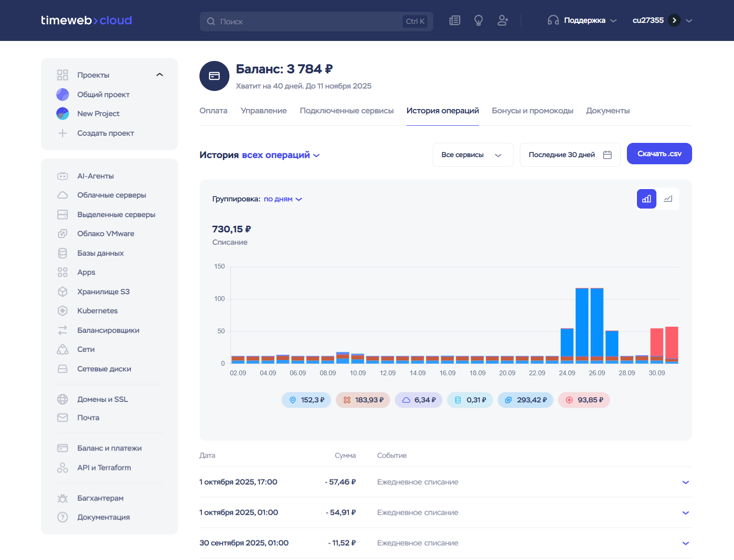Open AI-Агенты from the sidebar
The width and height of the screenshot is (734, 560).
pyautogui.click(x=95, y=176)
